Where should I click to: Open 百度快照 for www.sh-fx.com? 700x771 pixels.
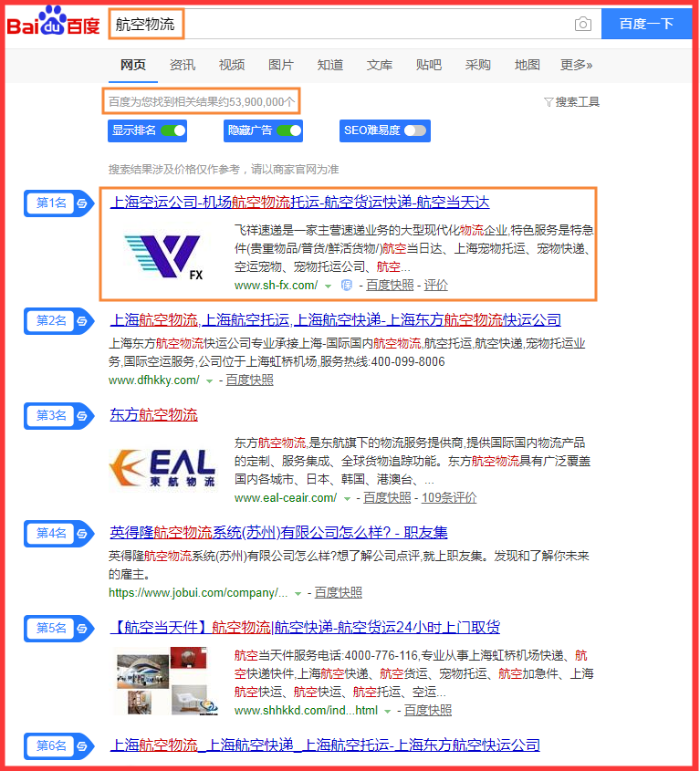tap(390, 286)
